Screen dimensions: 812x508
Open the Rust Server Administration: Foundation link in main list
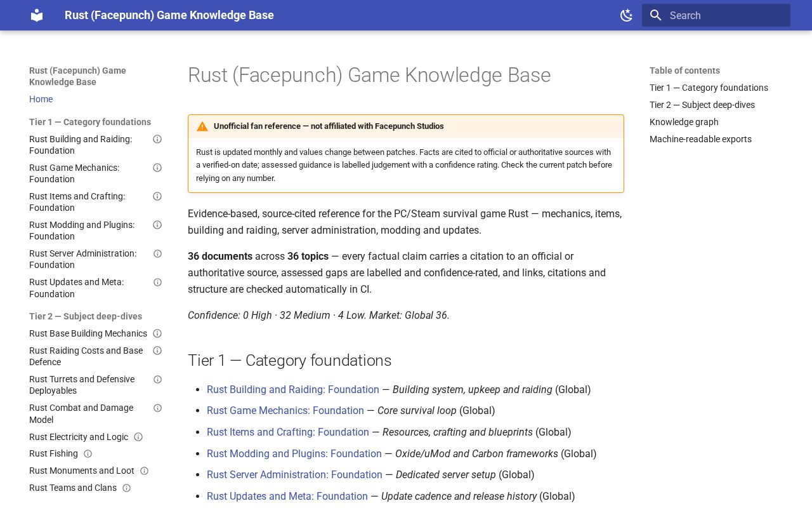coord(294,474)
